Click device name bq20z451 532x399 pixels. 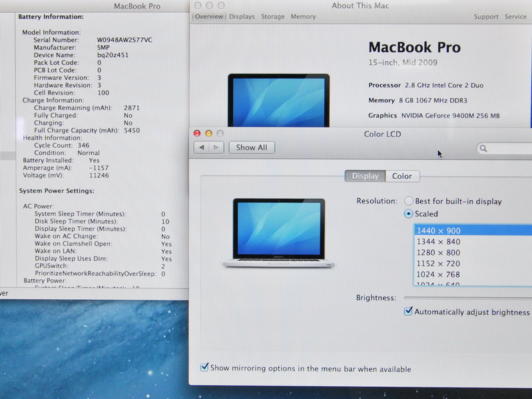[113, 55]
